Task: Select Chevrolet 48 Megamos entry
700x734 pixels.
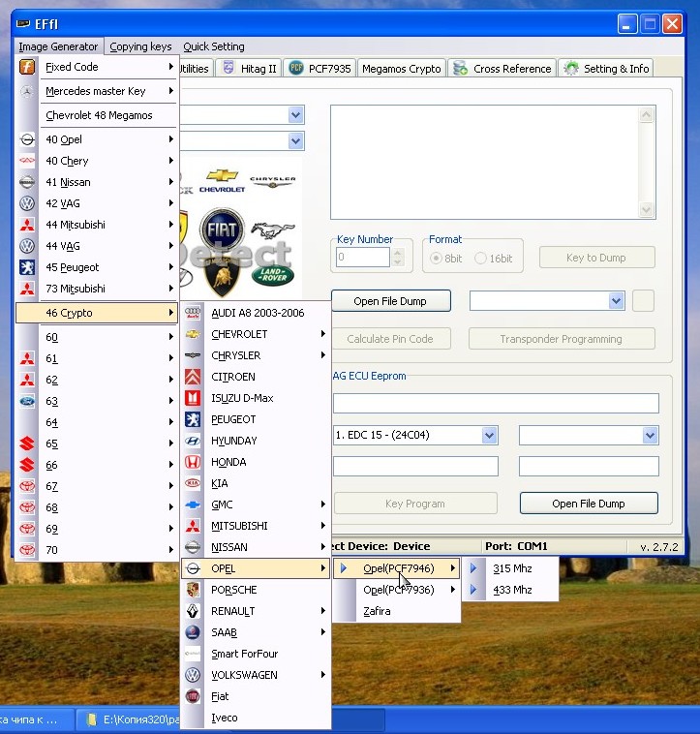Action: click(x=97, y=115)
